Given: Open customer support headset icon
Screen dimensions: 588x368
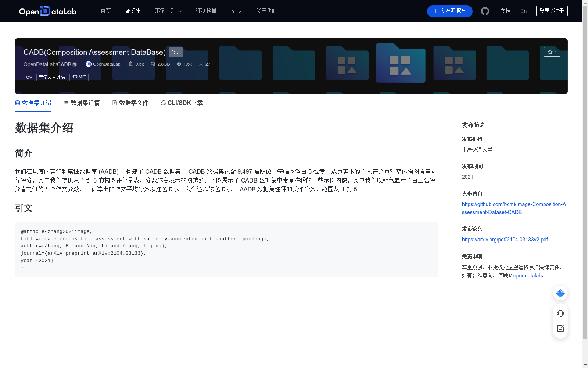Looking at the screenshot, I should pos(560,314).
